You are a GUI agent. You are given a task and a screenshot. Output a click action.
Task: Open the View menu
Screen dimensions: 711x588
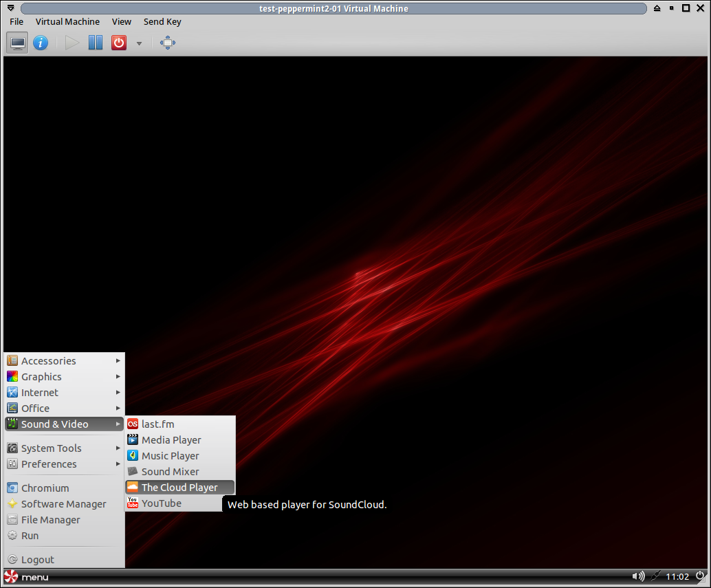(x=122, y=22)
